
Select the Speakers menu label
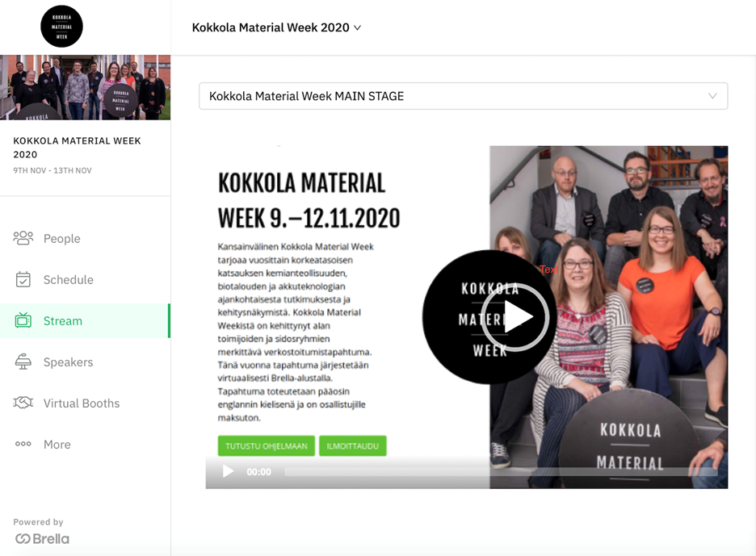pyautogui.click(x=68, y=362)
